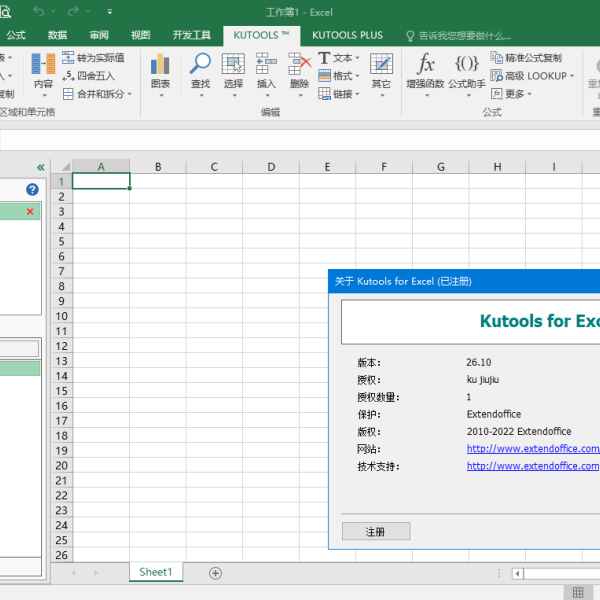Open the 内容 content tool
Screen dimensions: 600x600
click(43, 75)
